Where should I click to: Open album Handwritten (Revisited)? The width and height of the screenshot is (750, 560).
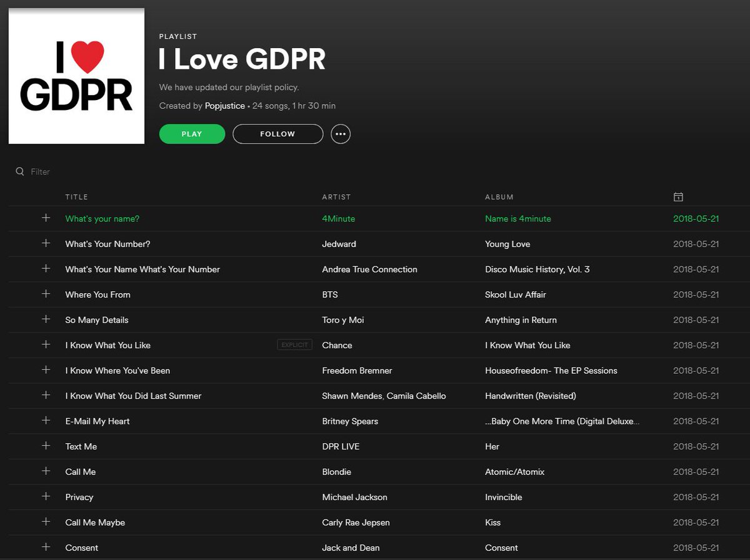point(531,396)
